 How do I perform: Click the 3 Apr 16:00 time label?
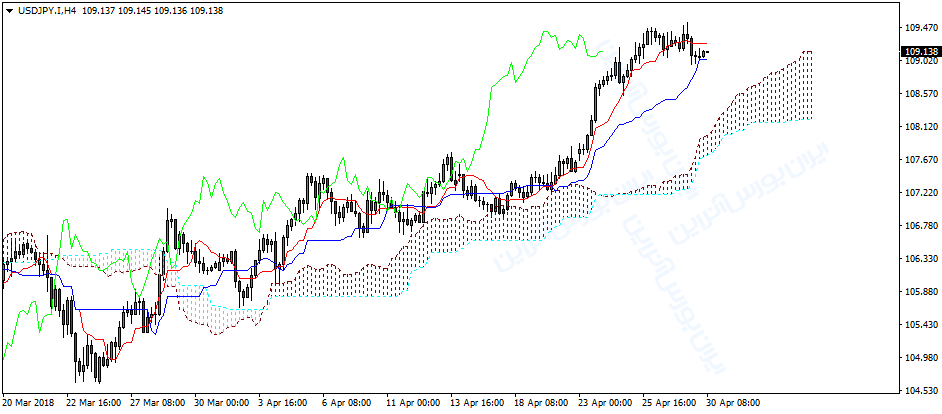tap(283, 403)
